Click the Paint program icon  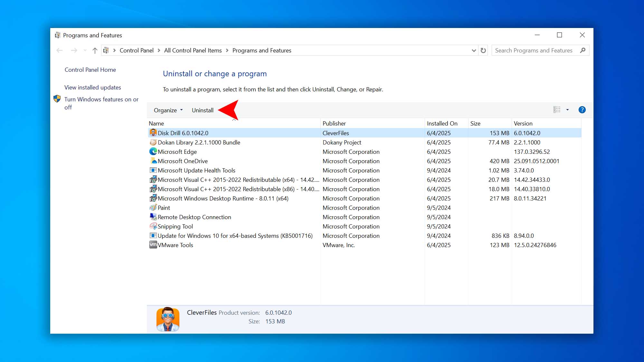[153, 208]
